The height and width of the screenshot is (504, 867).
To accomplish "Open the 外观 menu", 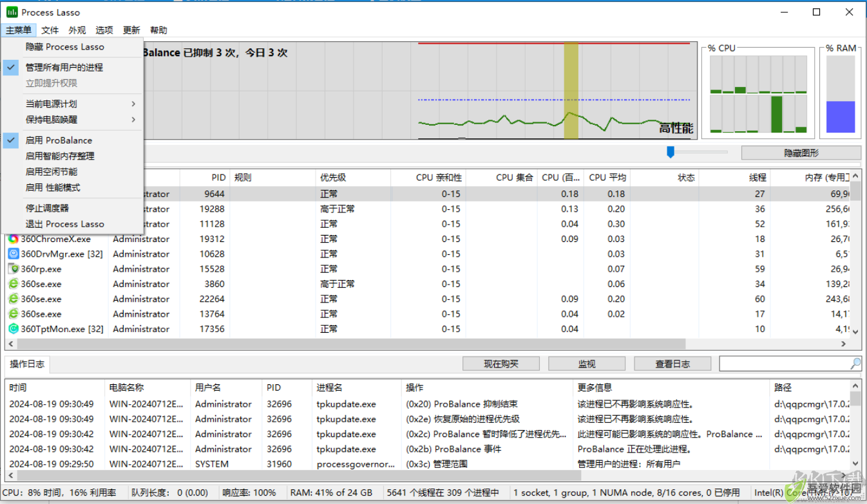I will pyautogui.click(x=77, y=30).
